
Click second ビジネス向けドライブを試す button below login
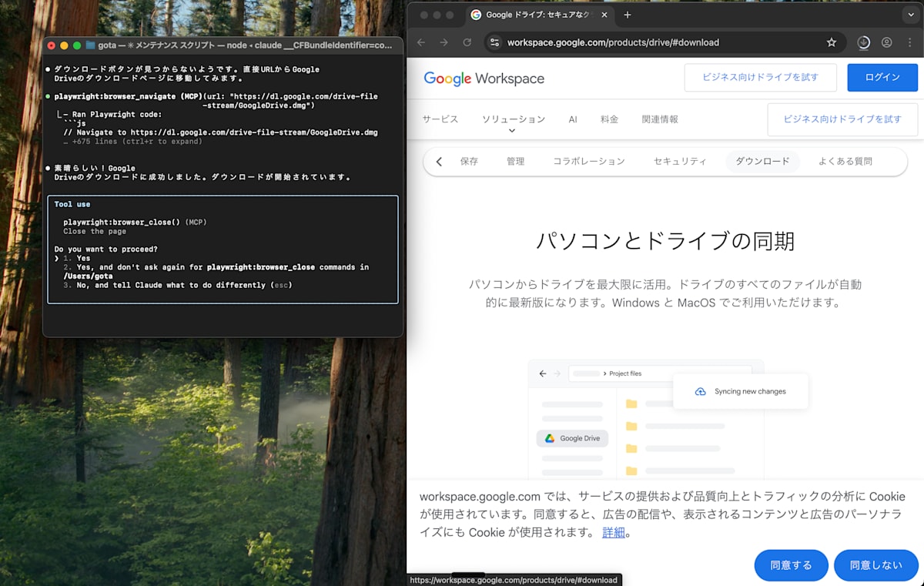pyautogui.click(x=842, y=119)
